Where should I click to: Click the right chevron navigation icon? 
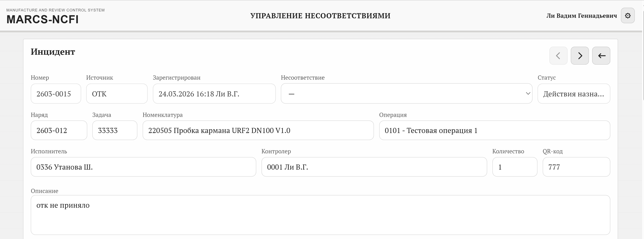[x=580, y=55]
